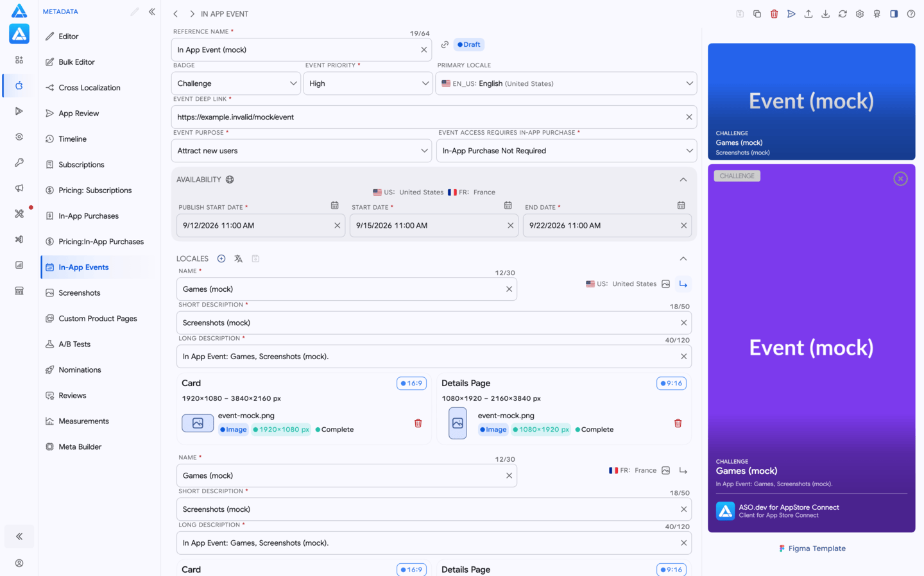
Task: Delete the Details Page event-mock.png image
Action: click(678, 423)
